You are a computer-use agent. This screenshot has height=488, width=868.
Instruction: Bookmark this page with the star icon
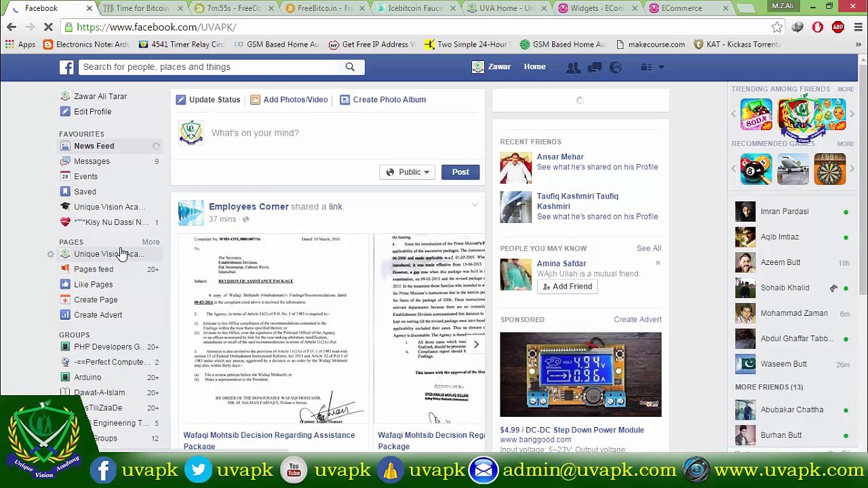(777, 27)
